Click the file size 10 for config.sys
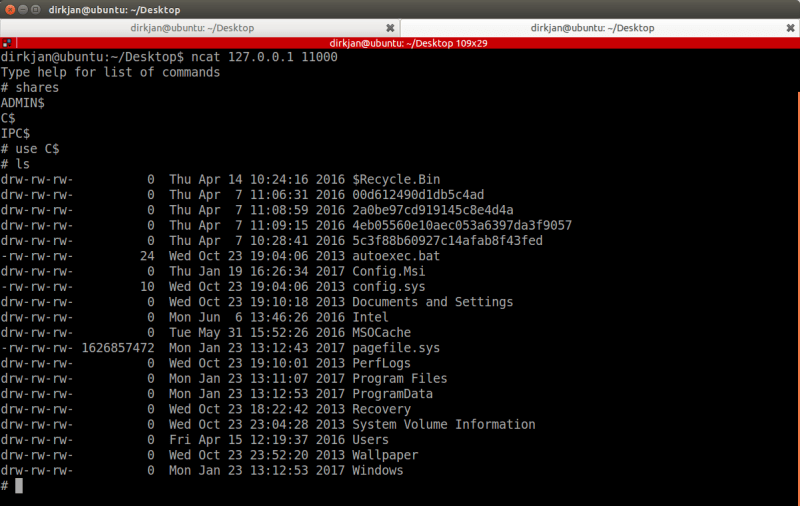 (147, 287)
